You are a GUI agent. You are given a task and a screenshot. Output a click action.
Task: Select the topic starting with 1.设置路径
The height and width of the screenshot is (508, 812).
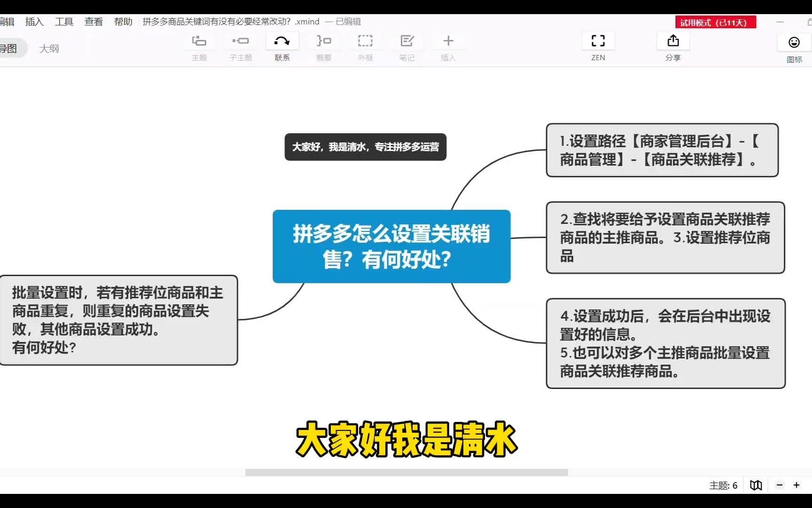coord(662,150)
